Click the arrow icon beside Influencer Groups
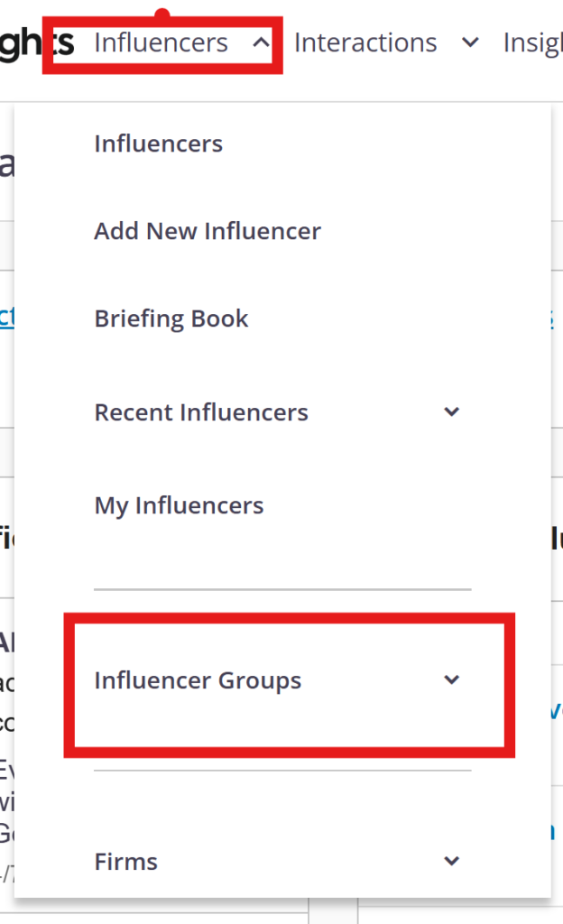This screenshot has height=924, width=563. pyautogui.click(x=452, y=680)
